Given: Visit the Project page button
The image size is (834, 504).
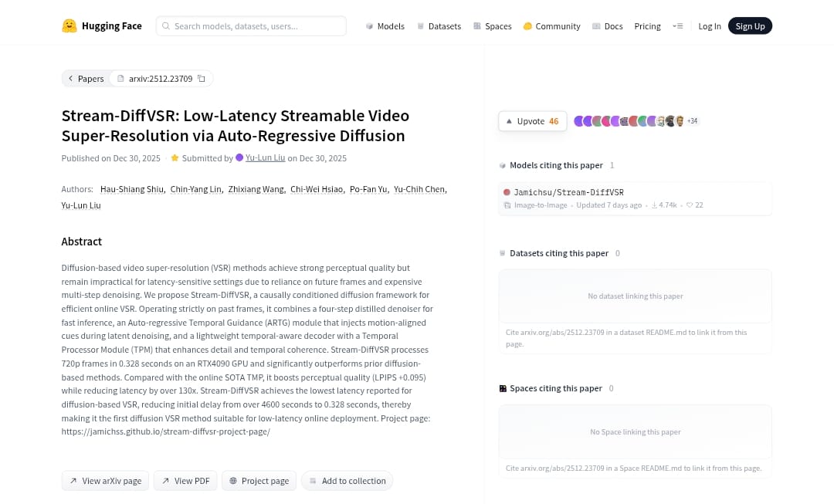Looking at the screenshot, I should (259, 481).
